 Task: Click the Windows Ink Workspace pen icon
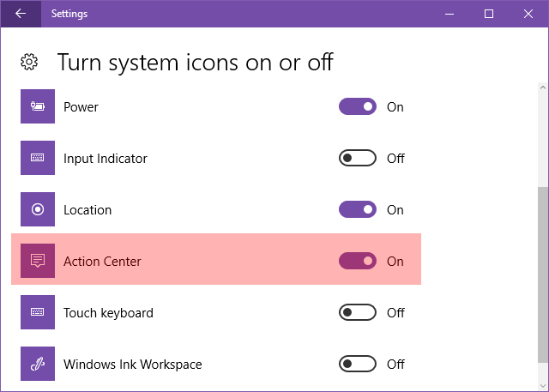point(38,364)
